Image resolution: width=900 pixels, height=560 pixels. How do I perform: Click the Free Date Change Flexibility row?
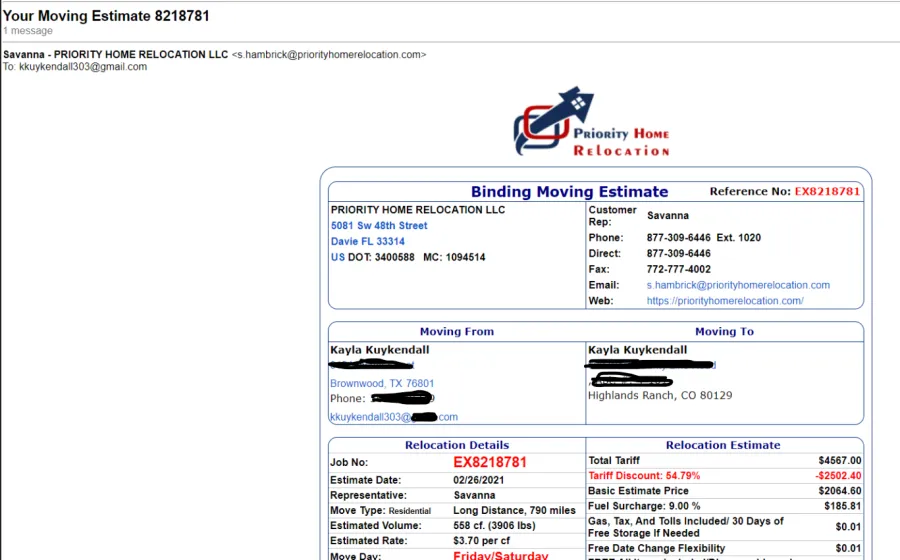coord(724,549)
